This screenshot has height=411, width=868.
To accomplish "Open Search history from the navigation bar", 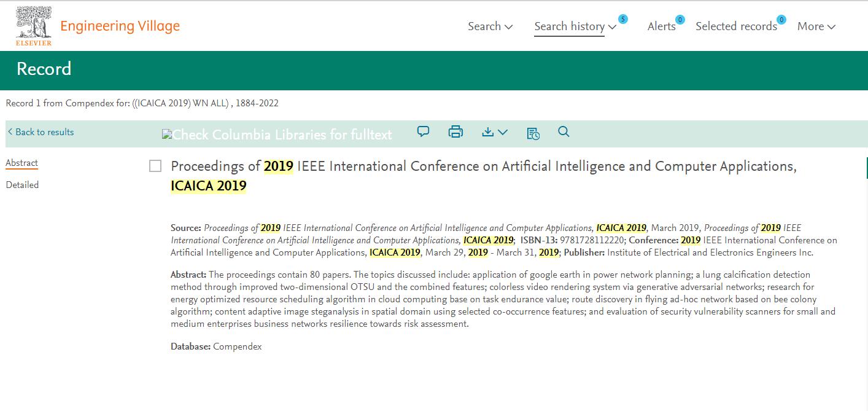I will click(x=569, y=26).
